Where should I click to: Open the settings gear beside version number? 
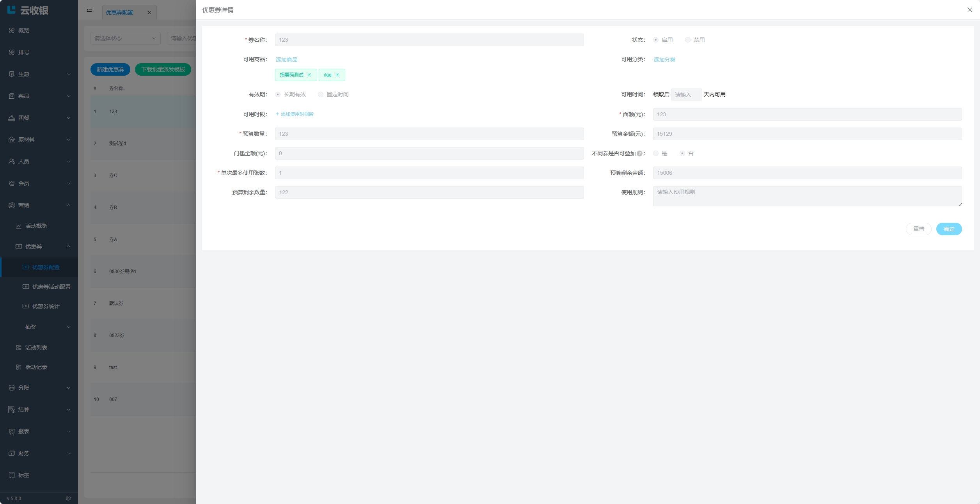tap(68, 498)
